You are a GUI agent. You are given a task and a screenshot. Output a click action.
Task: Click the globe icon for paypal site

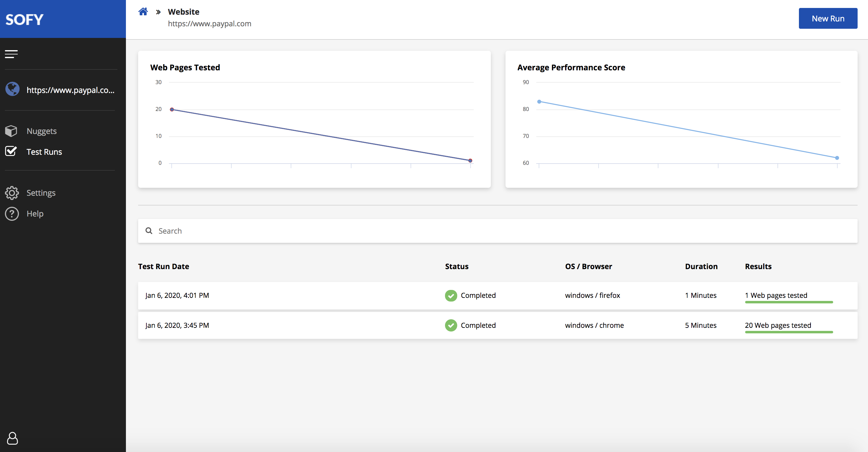(13, 89)
